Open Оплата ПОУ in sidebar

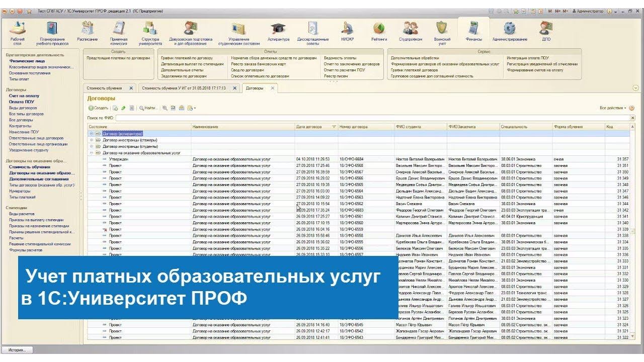click(22, 102)
